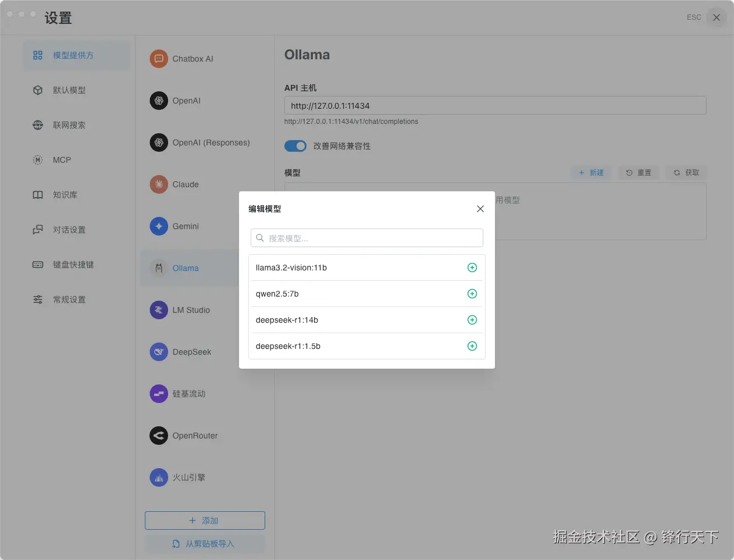
Task: Select the OpenRouter provider label
Action: click(x=195, y=436)
